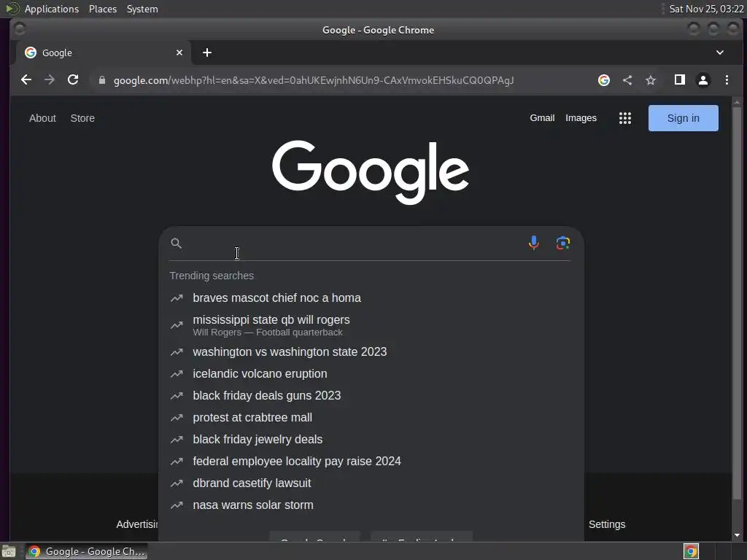
Task: Click the show desktop icon in taskbar
Action: coord(9,551)
